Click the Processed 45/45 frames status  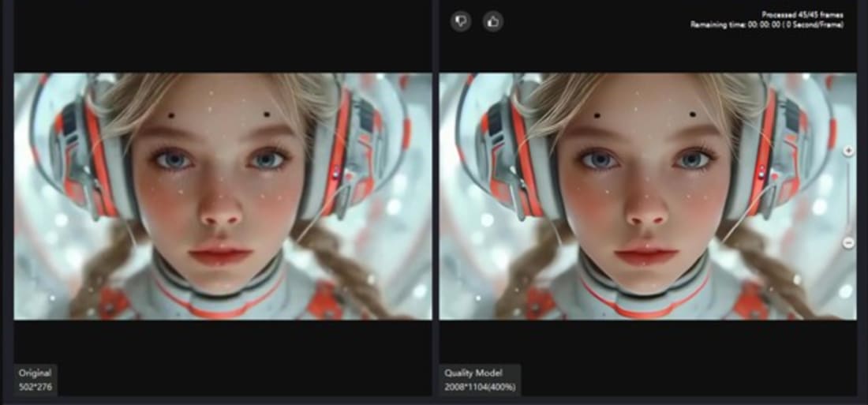tap(803, 15)
